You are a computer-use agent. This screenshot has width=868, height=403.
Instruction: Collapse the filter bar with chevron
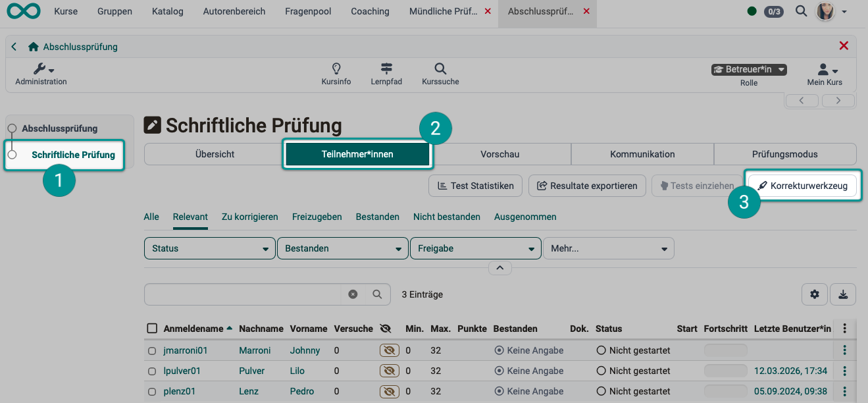499,268
